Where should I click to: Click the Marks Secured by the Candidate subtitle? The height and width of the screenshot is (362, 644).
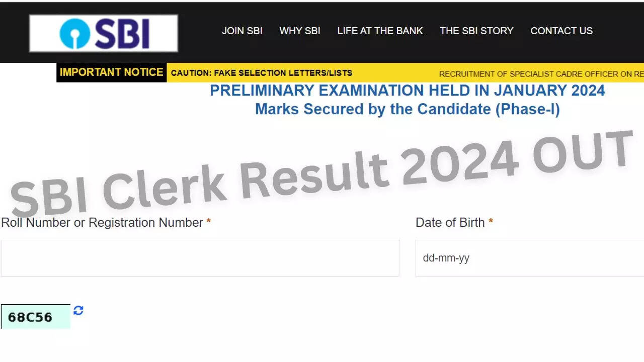(408, 109)
